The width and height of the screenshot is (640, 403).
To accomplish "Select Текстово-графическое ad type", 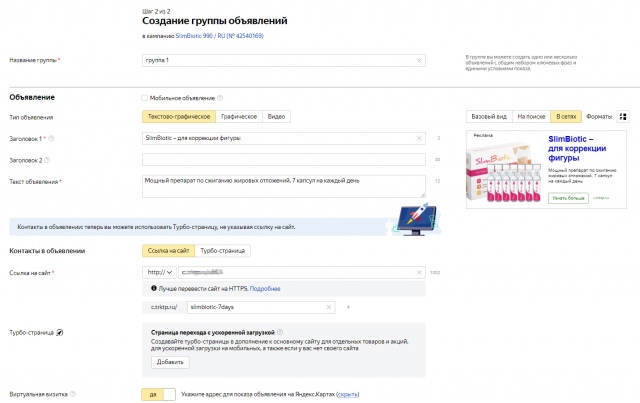I will tap(179, 117).
